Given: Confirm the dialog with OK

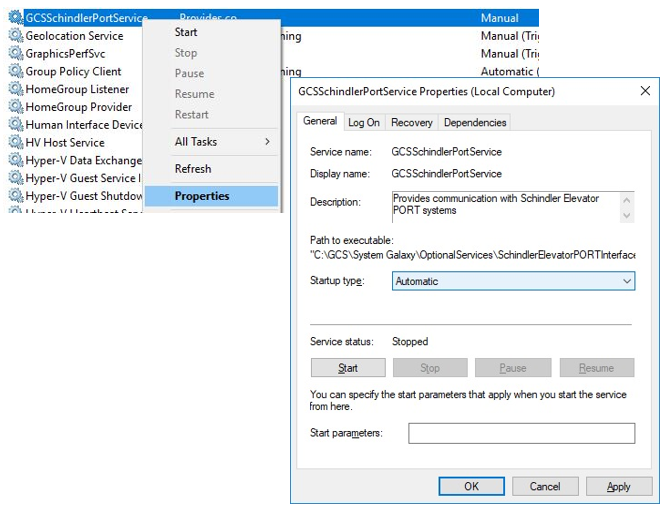Looking at the screenshot, I should (x=471, y=486).
